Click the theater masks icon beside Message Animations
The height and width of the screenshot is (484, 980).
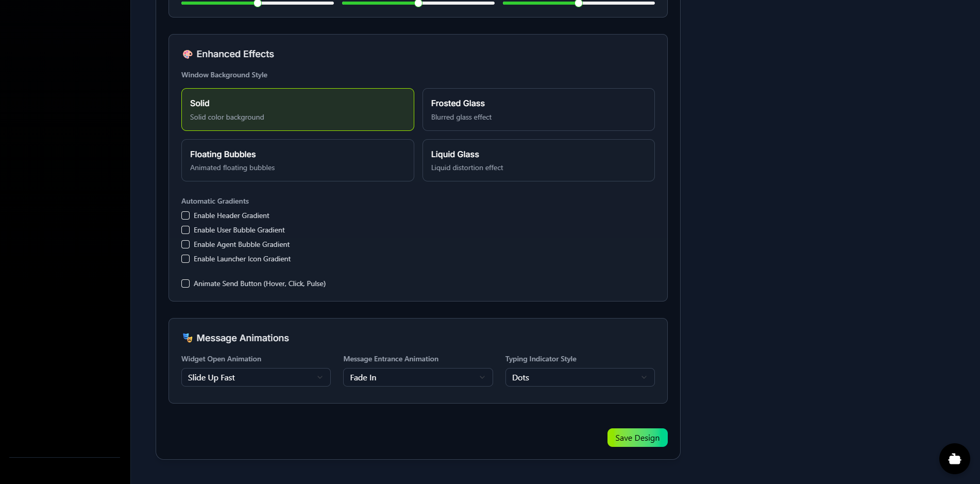point(188,338)
